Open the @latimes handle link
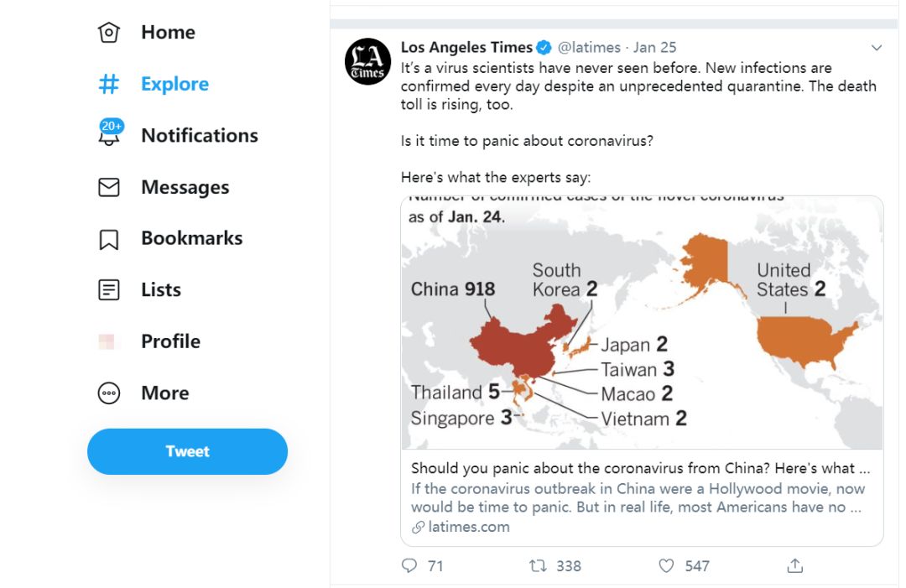The width and height of the screenshot is (906, 588). (589, 47)
